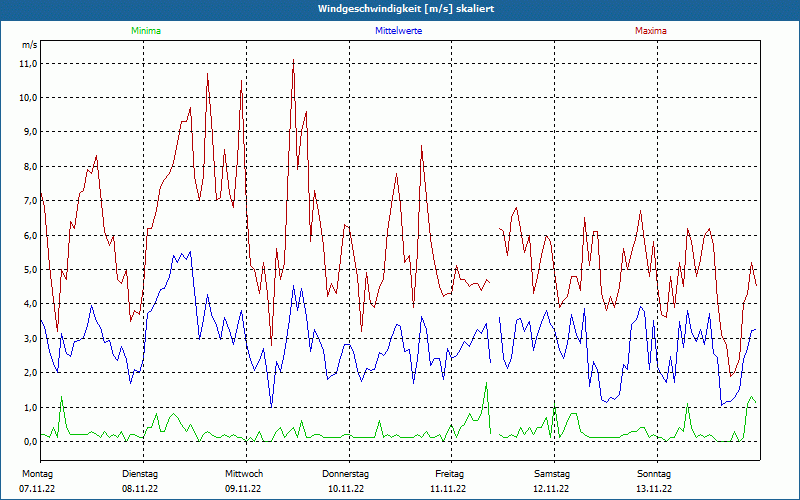This screenshot has width=800, height=500.
Task: Click the '1,0' y-axis value
Action: [29, 407]
